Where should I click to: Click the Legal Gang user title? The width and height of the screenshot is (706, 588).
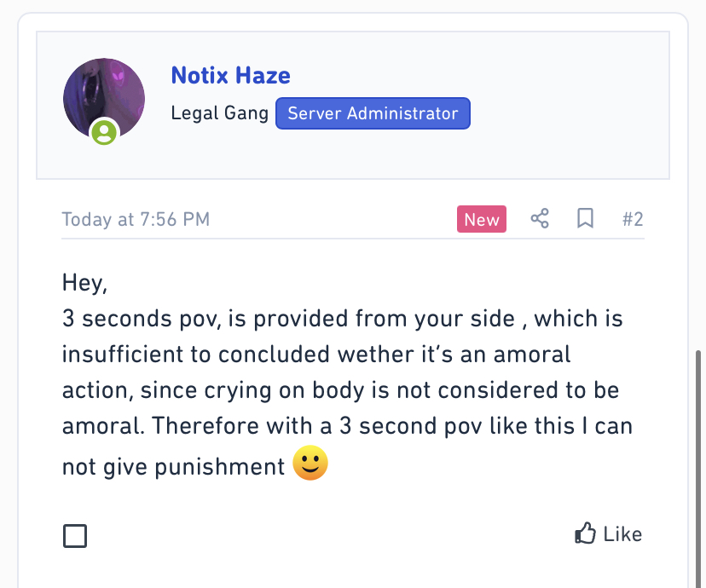coord(220,113)
